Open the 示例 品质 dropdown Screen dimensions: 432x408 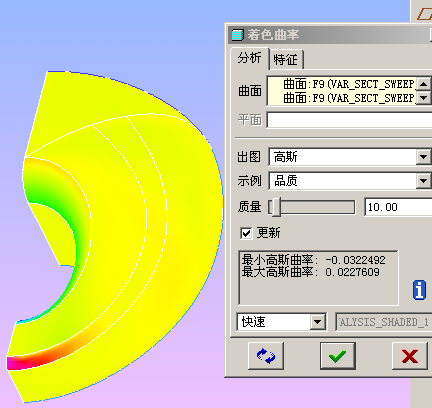click(423, 181)
